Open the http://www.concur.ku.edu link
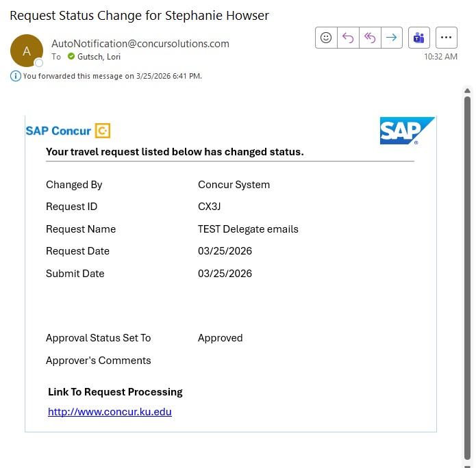This screenshot has height=468, width=476. tap(110, 412)
